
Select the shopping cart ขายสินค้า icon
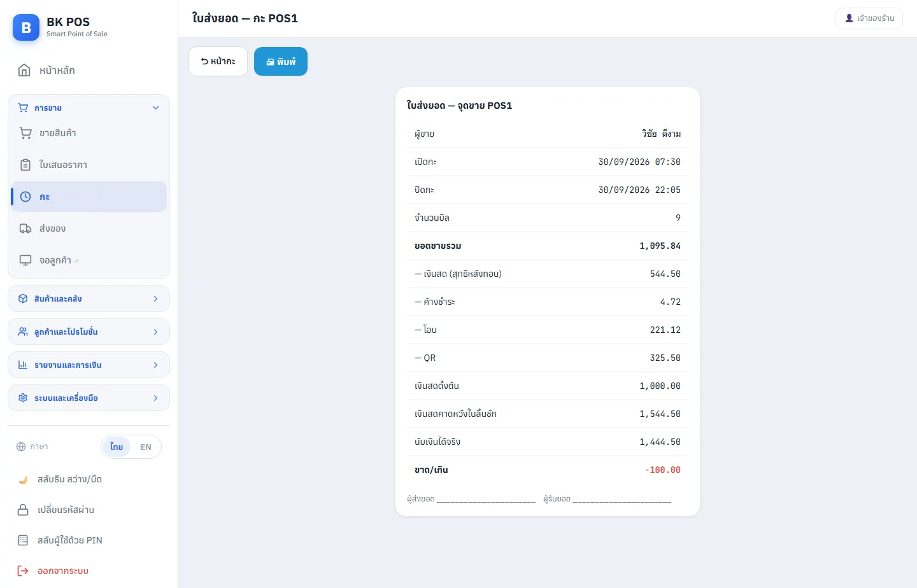(25, 133)
